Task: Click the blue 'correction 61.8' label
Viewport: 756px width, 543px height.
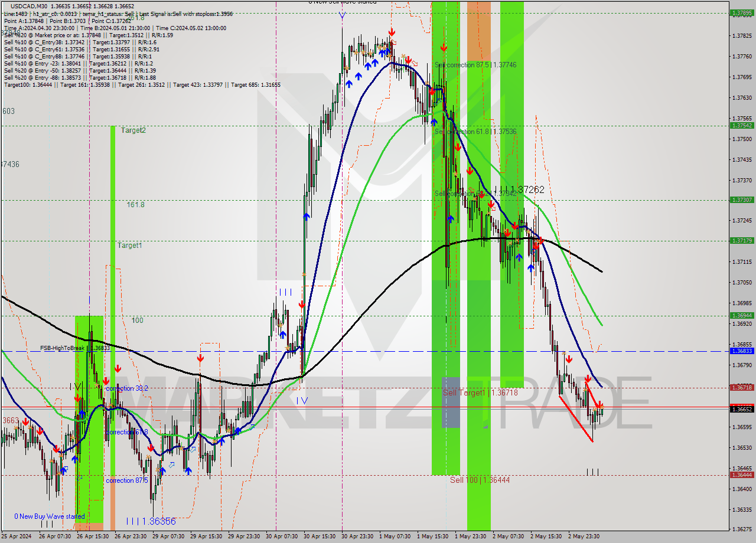Action: point(126,432)
